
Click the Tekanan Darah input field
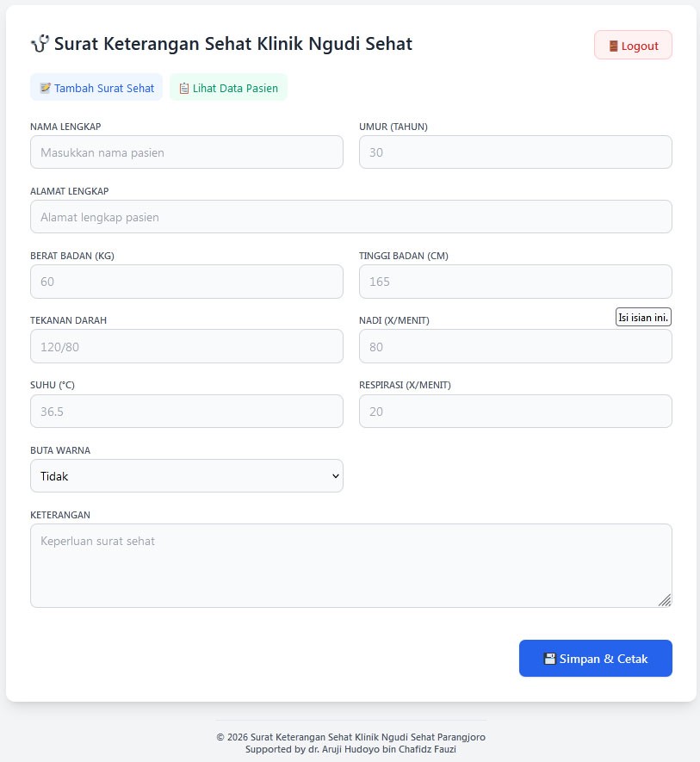186,346
